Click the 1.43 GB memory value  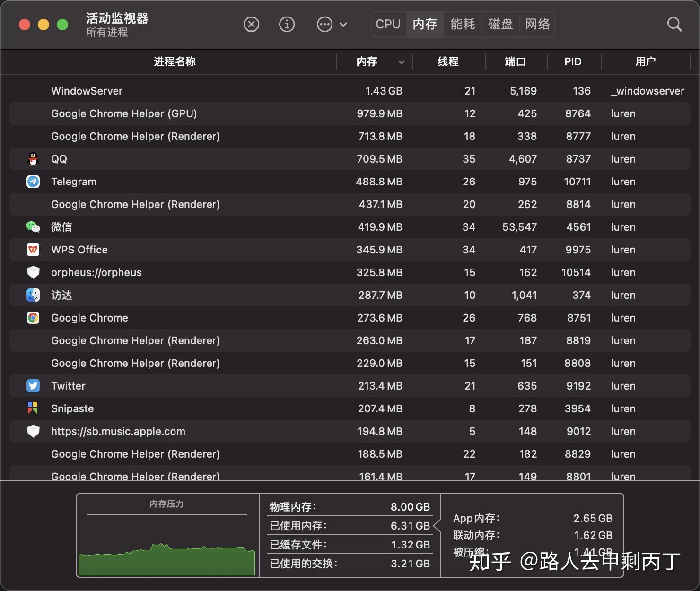point(384,91)
